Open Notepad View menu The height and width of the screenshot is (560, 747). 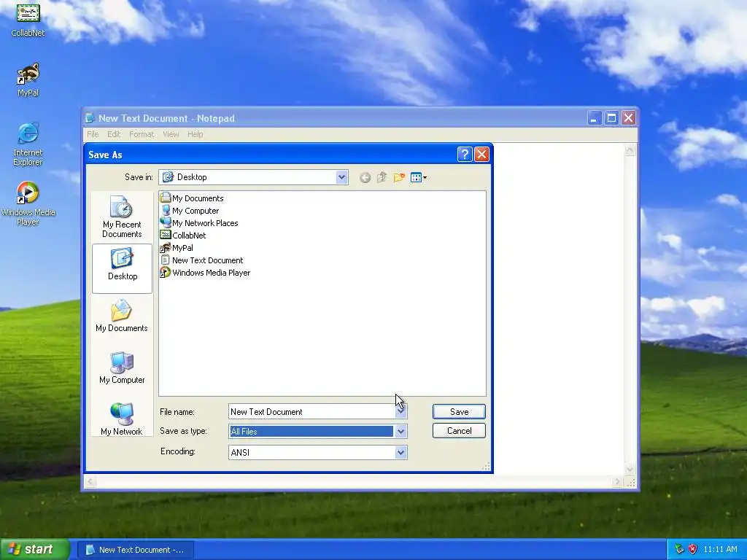pos(171,134)
